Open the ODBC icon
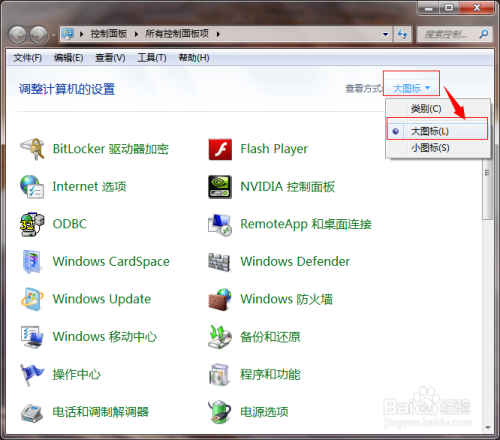The width and height of the screenshot is (500, 440). [32, 224]
